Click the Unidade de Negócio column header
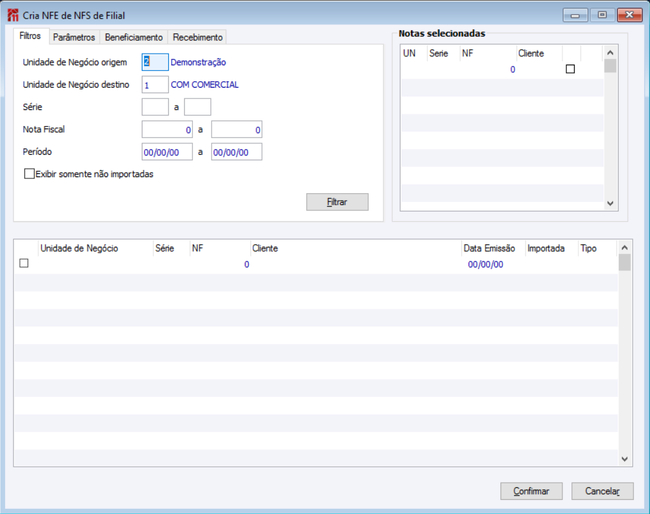650x514 pixels. 95,248
